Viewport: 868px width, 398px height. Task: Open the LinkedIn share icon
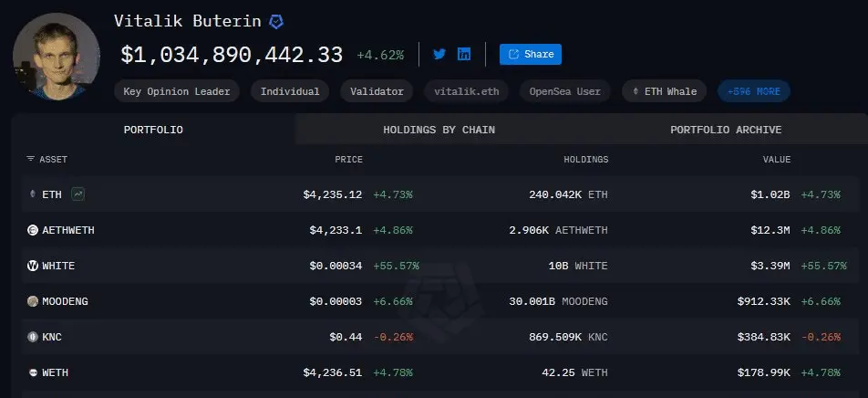464,55
